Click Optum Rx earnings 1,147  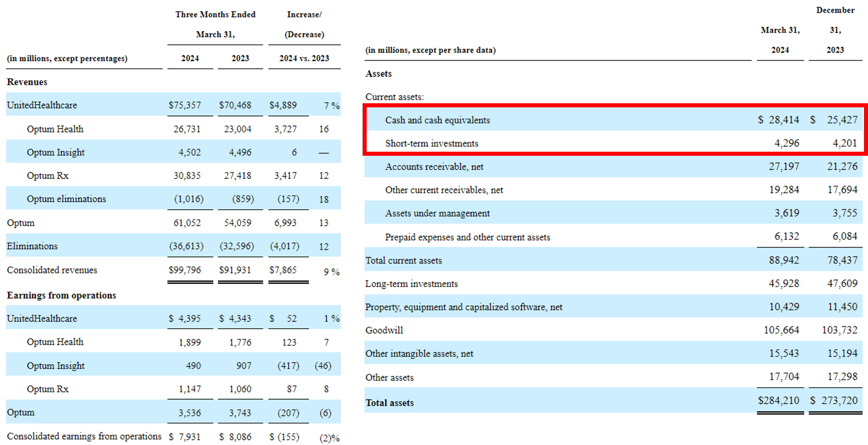coord(190,389)
